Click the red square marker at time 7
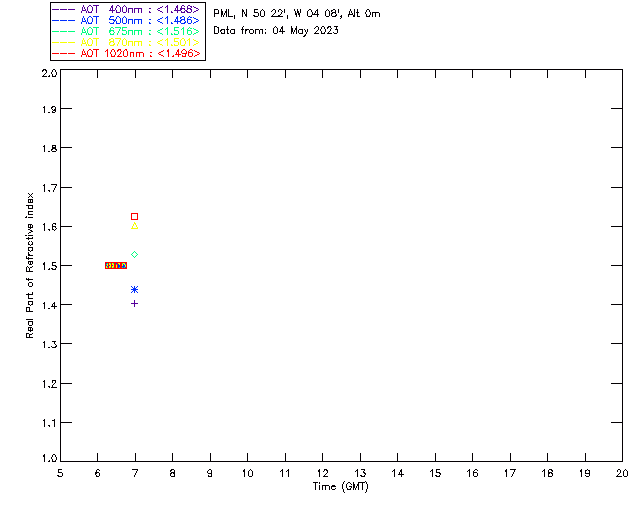 point(134,216)
